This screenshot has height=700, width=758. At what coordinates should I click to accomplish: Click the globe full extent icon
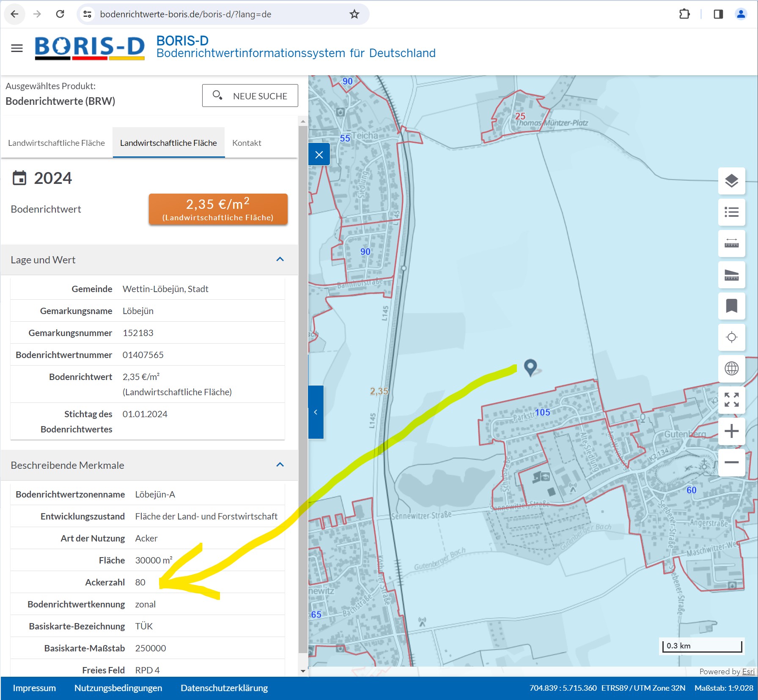pyautogui.click(x=731, y=369)
